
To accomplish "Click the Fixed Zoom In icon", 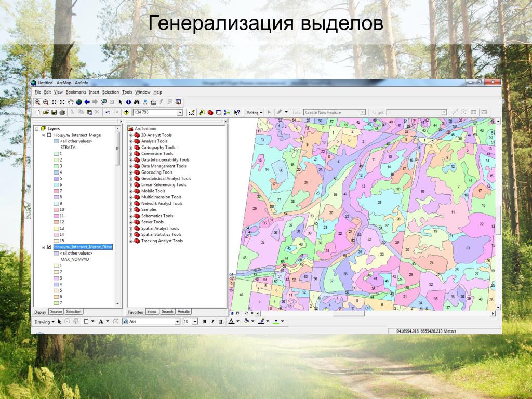I will coord(54,102).
